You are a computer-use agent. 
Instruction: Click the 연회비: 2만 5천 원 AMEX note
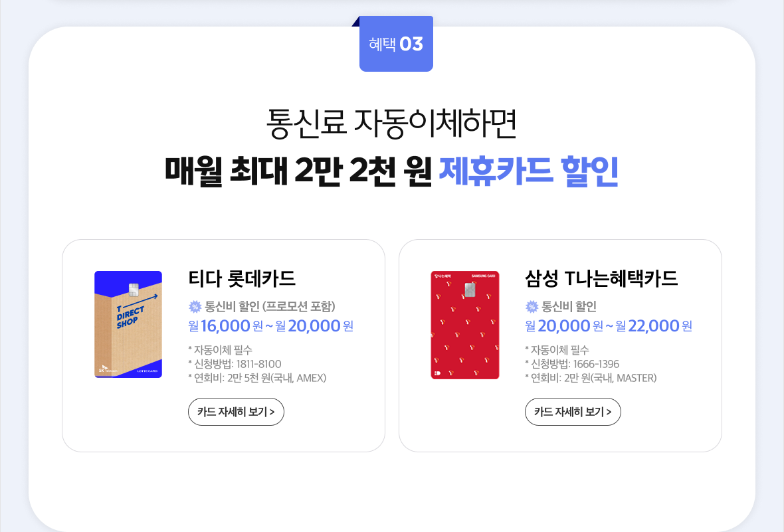tap(259, 378)
